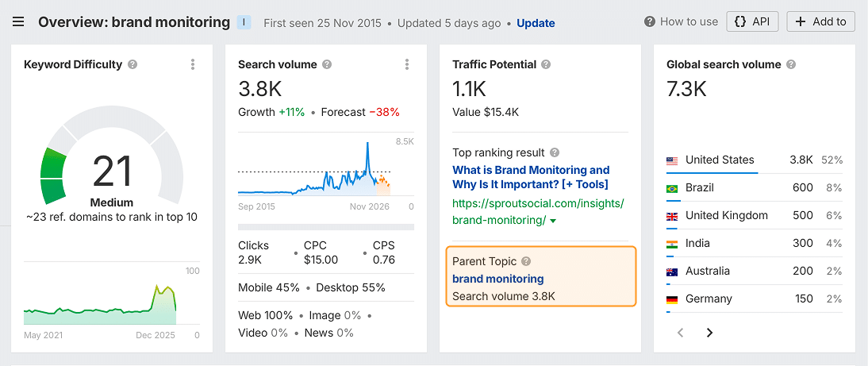Click the gray bar under search volume chart
Viewport: 868px width, 366px height.
[x=326, y=227]
